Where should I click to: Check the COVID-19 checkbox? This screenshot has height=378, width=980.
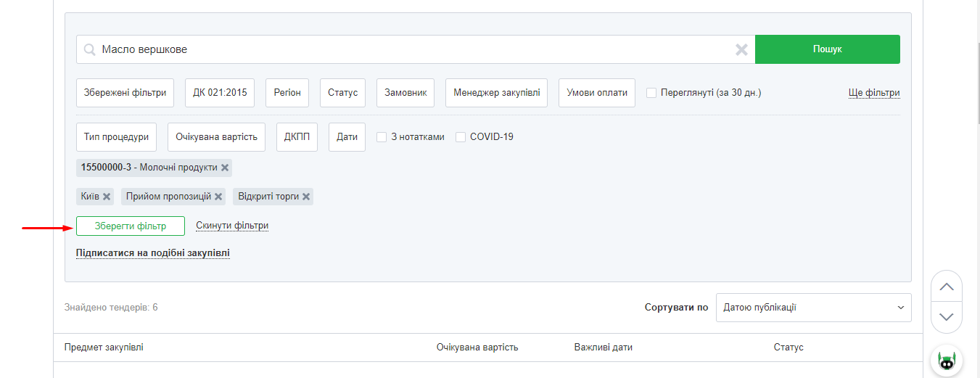[x=461, y=137]
